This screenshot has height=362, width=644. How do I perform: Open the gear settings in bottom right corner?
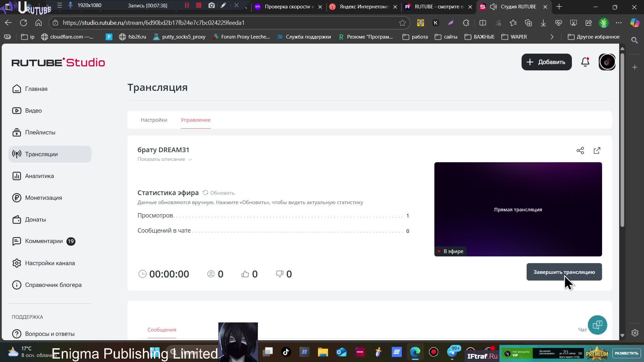(635, 333)
